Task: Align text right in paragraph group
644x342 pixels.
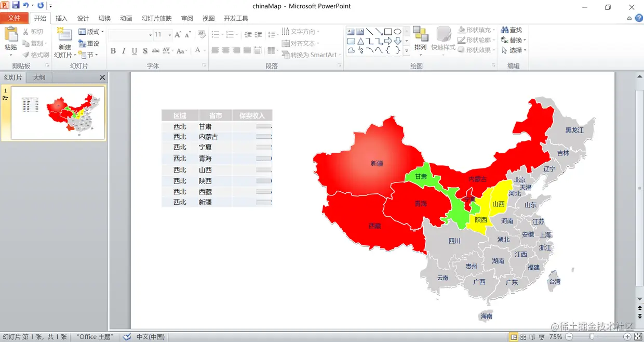Action: tap(236, 50)
